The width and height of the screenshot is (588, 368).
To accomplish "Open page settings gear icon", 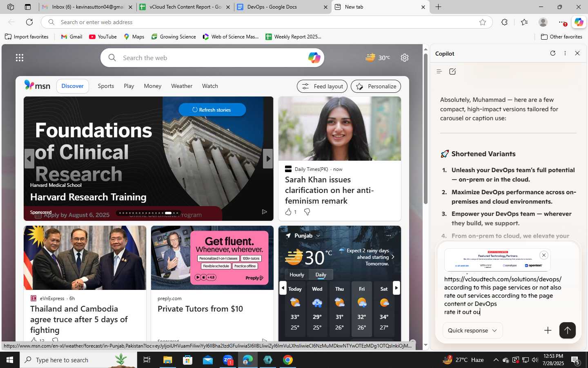I will pyautogui.click(x=405, y=58).
